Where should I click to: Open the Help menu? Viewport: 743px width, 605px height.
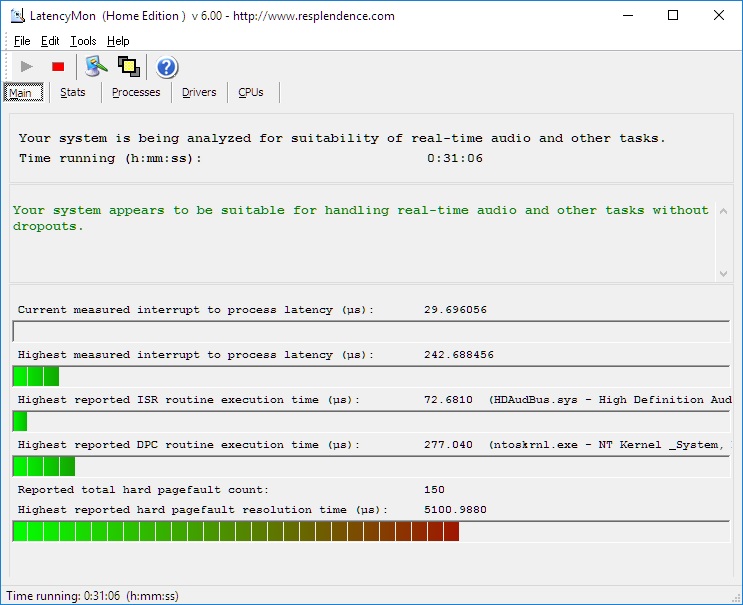pyautogui.click(x=118, y=41)
